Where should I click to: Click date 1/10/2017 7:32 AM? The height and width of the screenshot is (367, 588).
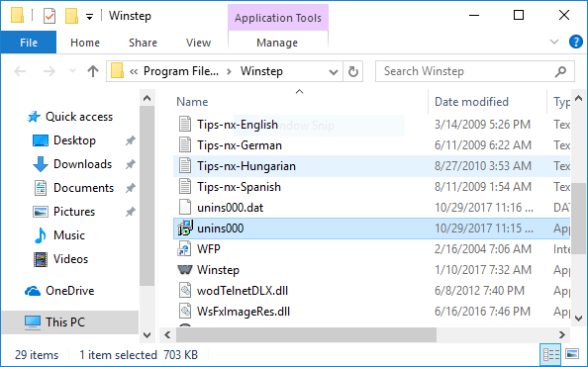(483, 270)
